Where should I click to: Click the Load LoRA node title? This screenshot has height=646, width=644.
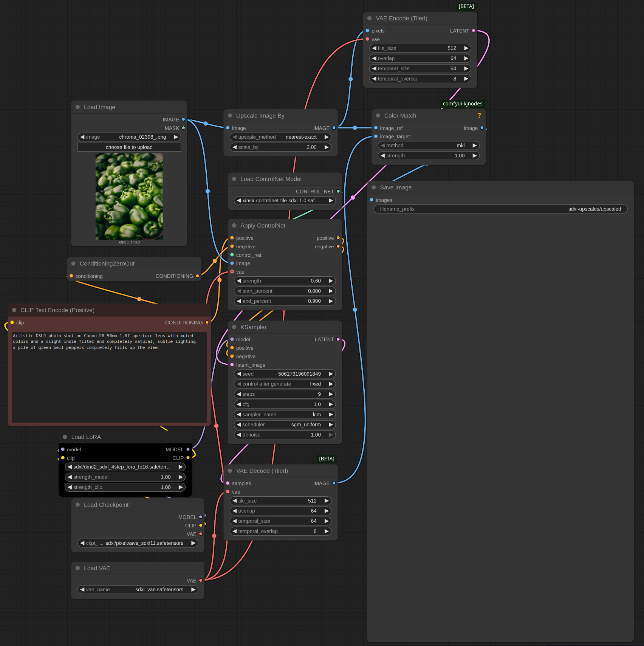[x=86, y=437]
